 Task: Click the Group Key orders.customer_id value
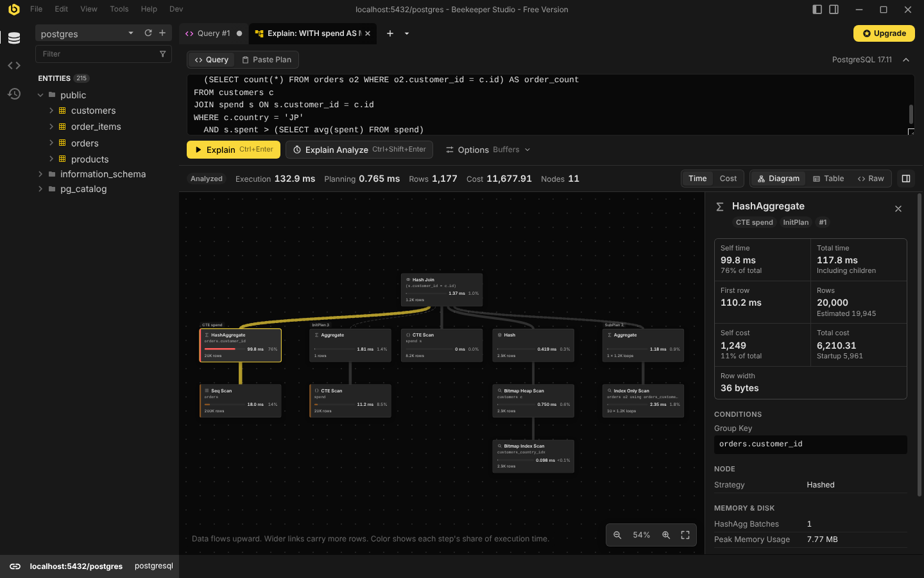(x=810, y=444)
